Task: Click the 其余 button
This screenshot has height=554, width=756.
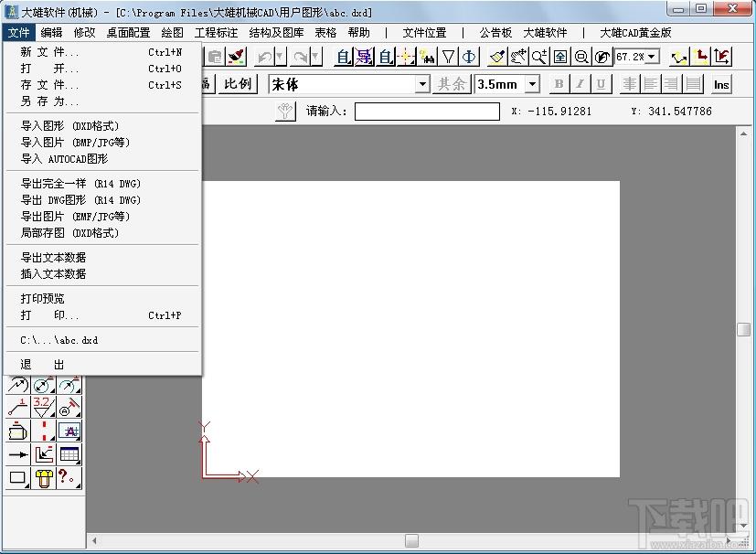Action: coord(452,84)
